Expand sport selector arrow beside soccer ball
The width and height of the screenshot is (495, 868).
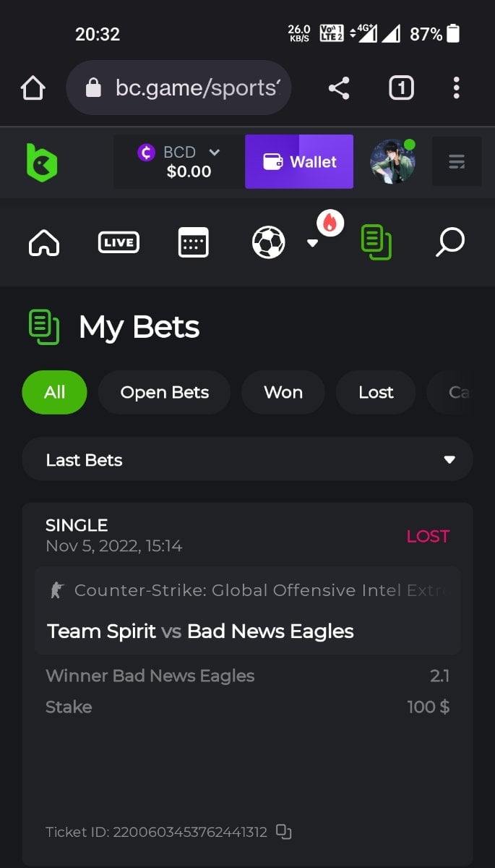pyautogui.click(x=312, y=243)
